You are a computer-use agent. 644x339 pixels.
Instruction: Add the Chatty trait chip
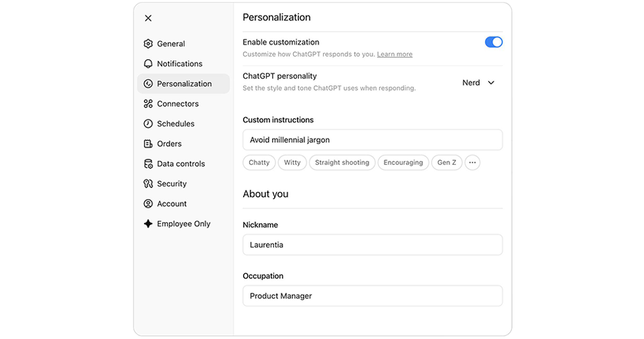click(259, 162)
